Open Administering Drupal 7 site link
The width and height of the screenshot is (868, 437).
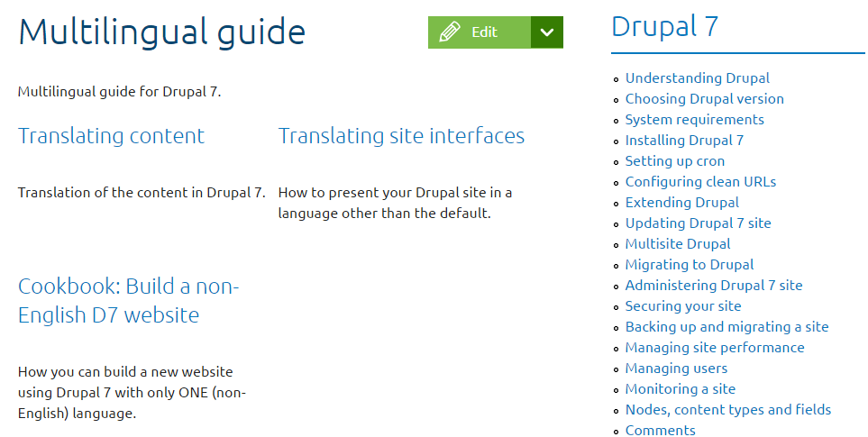point(714,286)
